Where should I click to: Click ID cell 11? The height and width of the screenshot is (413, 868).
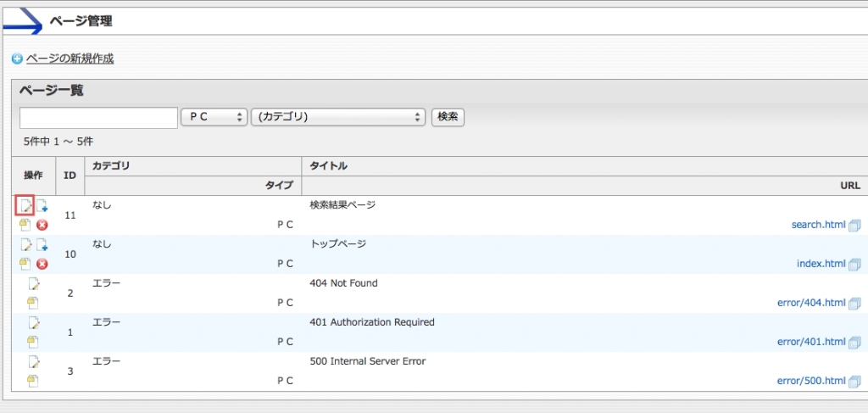click(70, 215)
